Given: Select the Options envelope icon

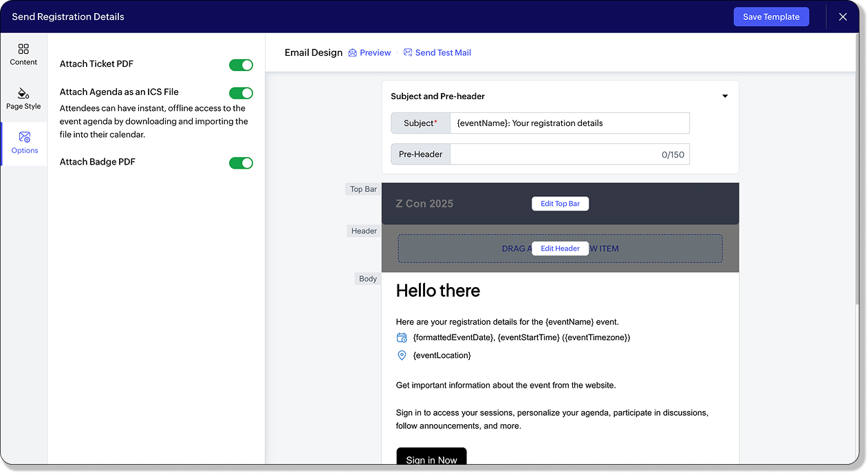Looking at the screenshot, I should click(x=25, y=137).
